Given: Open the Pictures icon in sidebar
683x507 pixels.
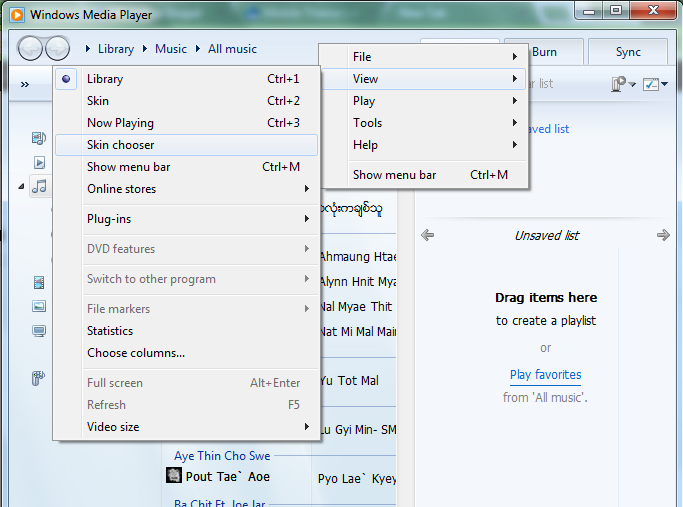Looking at the screenshot, I should pos(39,306).
